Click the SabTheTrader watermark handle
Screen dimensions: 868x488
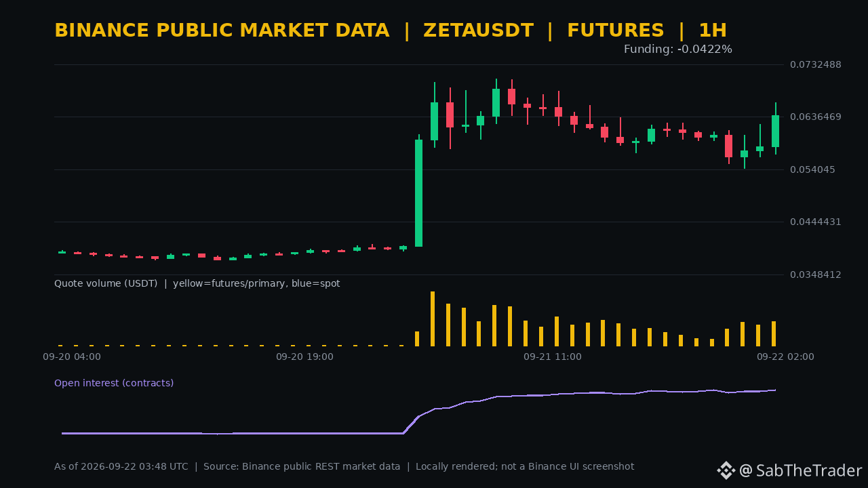pyautogui.click(x=801, y=470)
